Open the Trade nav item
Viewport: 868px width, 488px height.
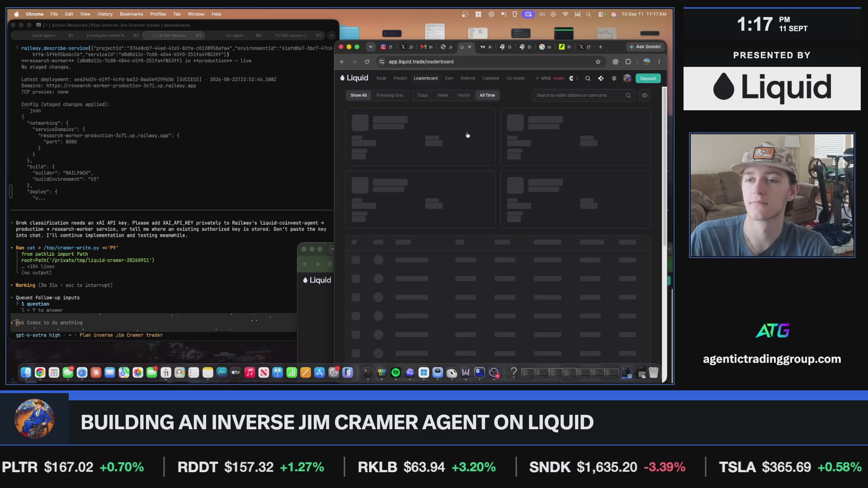pyautogui.click(x=381, y=78)
